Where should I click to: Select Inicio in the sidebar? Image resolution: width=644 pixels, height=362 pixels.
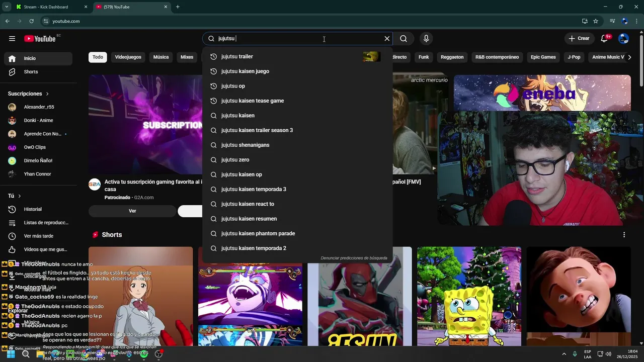pos(38,58)
